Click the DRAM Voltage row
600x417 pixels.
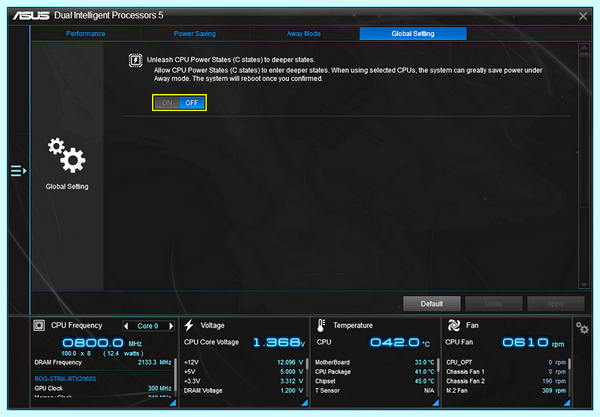pos(243,391)
